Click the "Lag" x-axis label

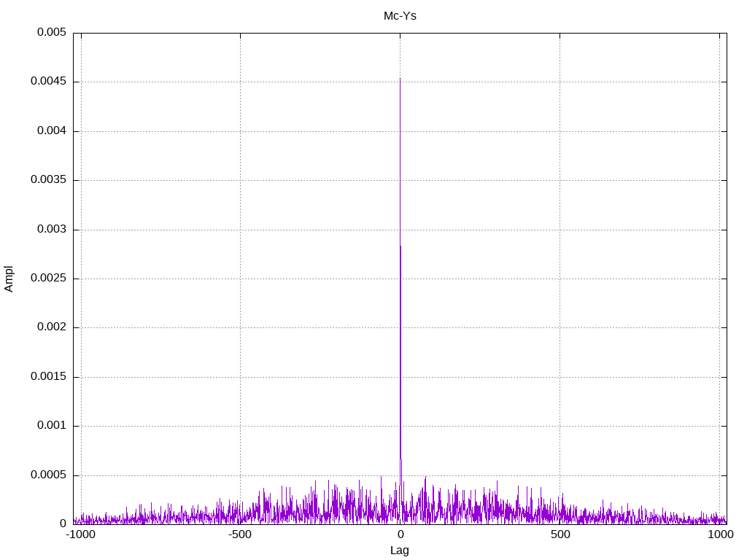(400, 551)
